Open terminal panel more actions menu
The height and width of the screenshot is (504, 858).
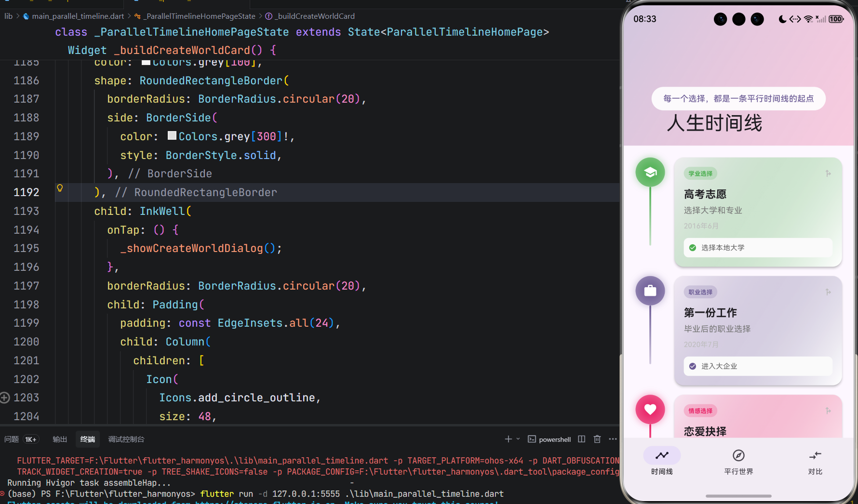613,439
